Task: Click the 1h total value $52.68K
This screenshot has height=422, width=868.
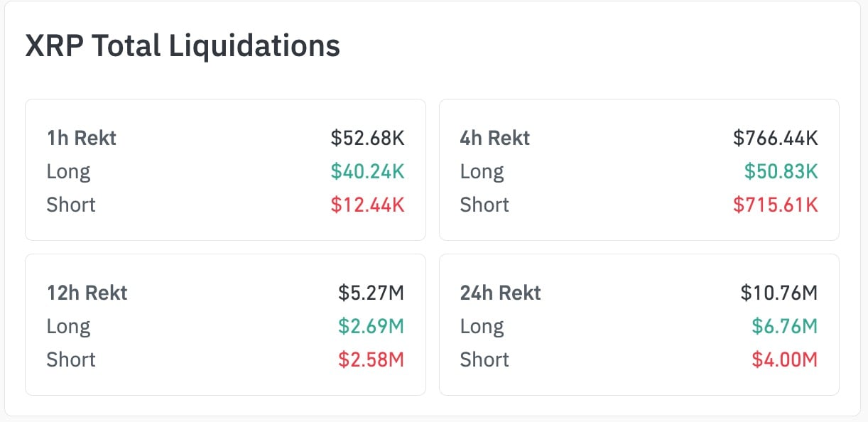Action: click(x=367, y=138)
